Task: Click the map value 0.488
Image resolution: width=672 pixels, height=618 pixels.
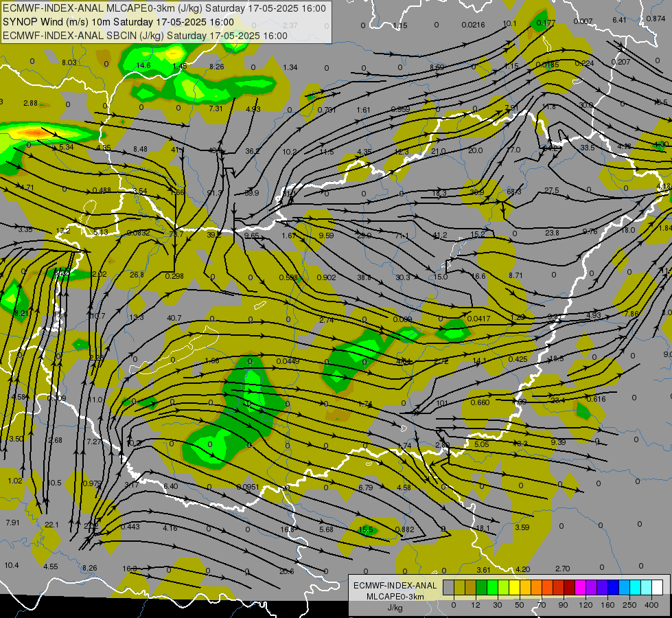Action: [102, 190]
